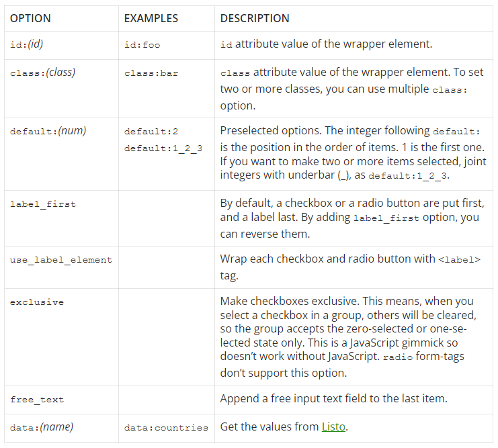
Task: Click the id:foo example code
Action: pos(142,45)
